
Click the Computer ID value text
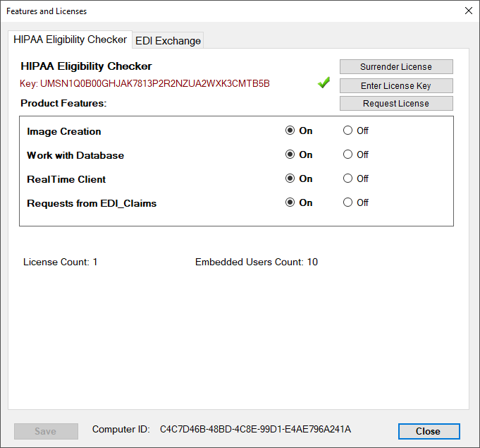click(255, 429)
